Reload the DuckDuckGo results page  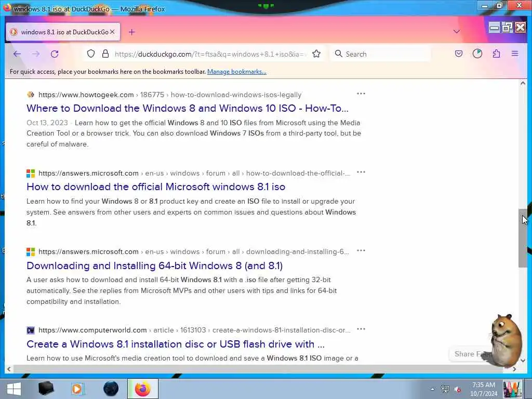tap(55, 54)
